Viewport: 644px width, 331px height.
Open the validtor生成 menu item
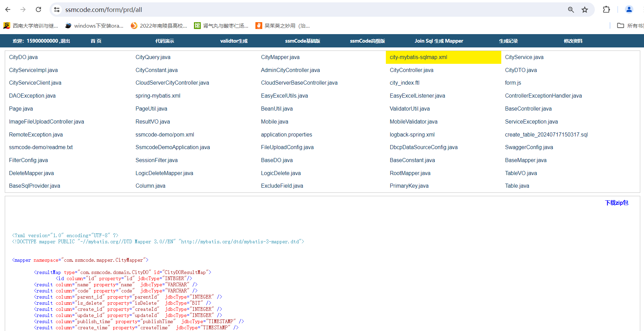point(234,41)
